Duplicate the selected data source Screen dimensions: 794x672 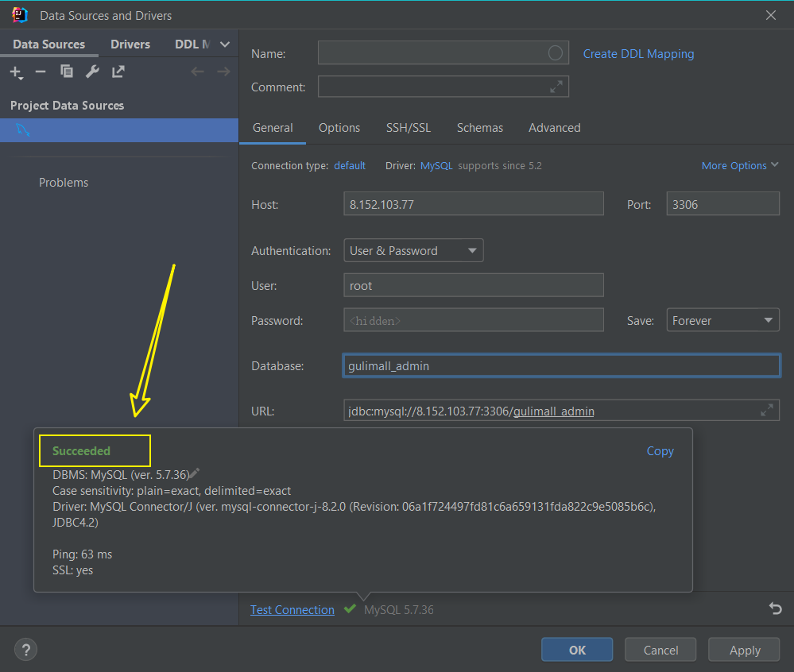[66, 71]
